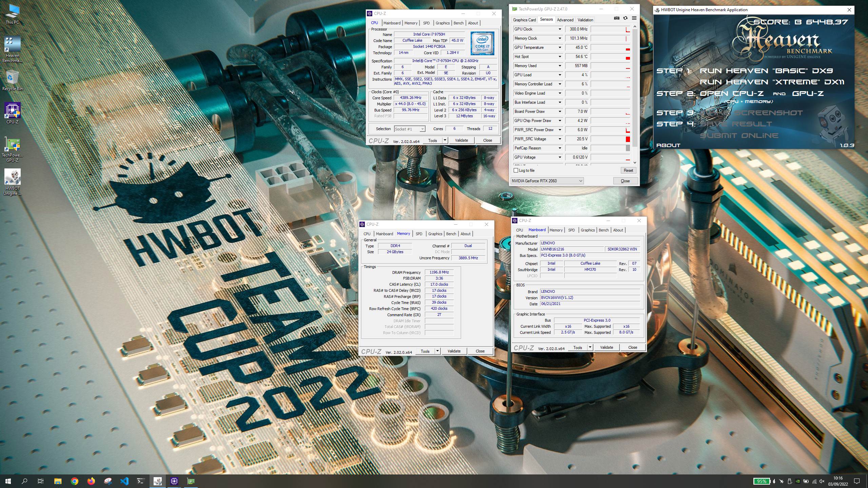
Task: Enable the Log to file checkbox in GPU-Z
Action: [x=516, y=170]
